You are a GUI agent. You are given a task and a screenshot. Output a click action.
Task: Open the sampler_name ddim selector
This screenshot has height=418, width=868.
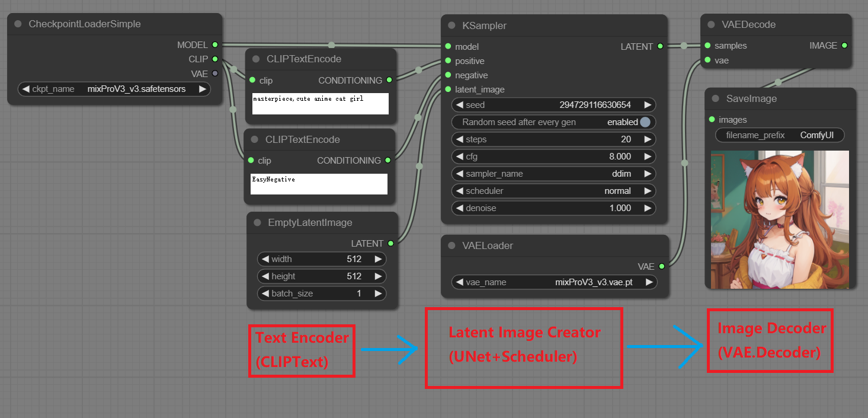(x=553, y=174)
